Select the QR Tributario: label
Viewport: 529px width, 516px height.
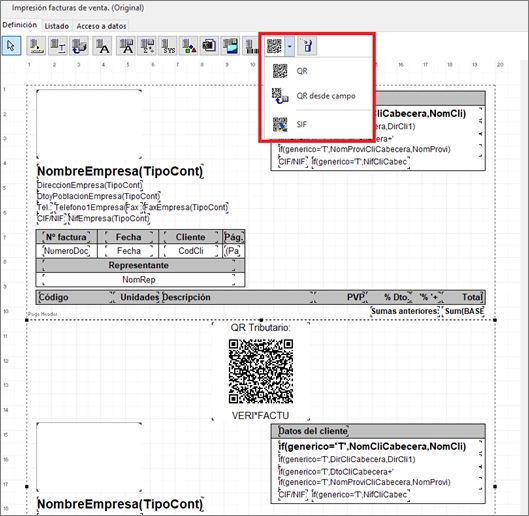[x=260, y=328]
